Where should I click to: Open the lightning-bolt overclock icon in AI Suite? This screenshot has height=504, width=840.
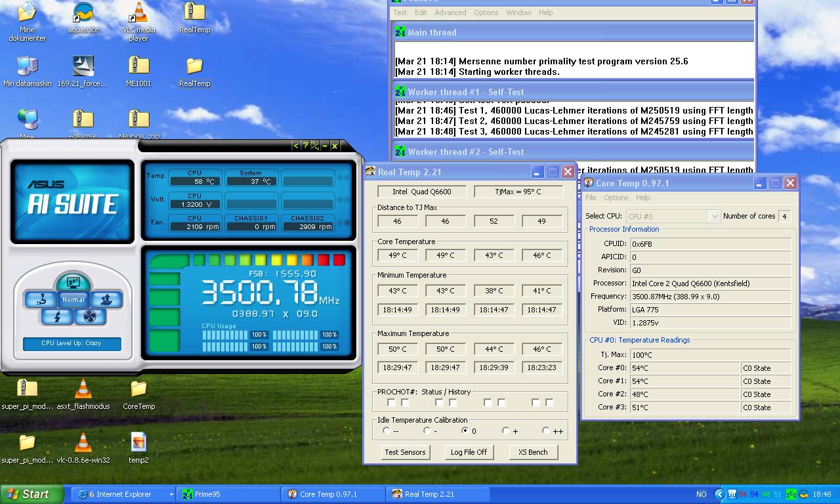pyautogui.click(x=57, y=317)
